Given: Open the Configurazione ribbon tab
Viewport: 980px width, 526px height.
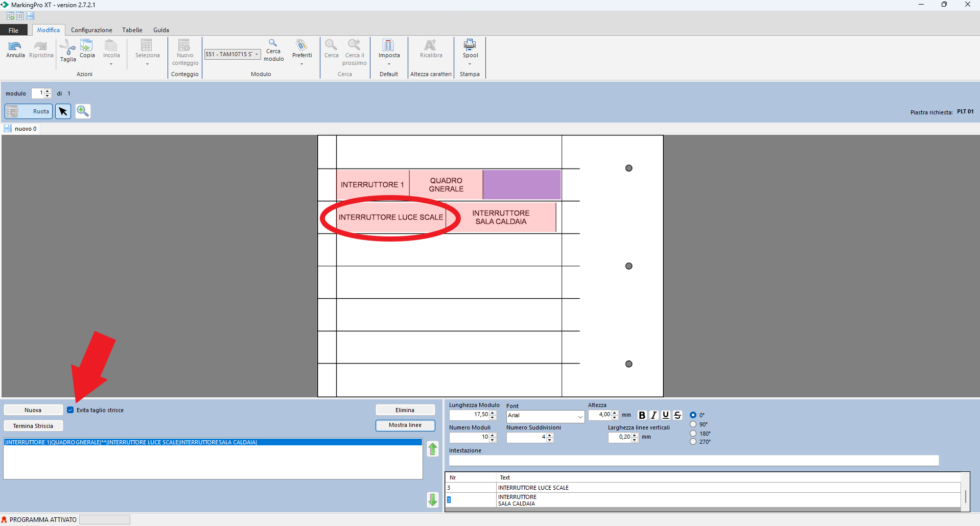Looking at the screenshot, I should click(x=91, y=30).
